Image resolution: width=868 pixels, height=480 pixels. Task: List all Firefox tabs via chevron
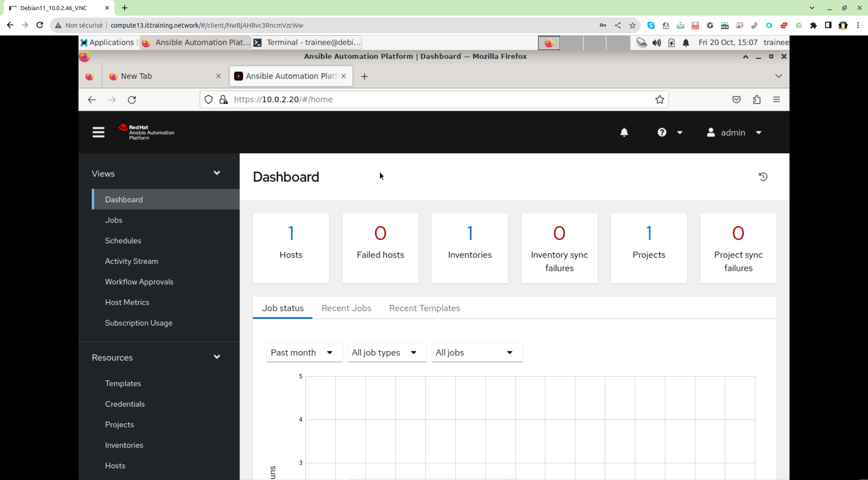(x=778, y=76)
